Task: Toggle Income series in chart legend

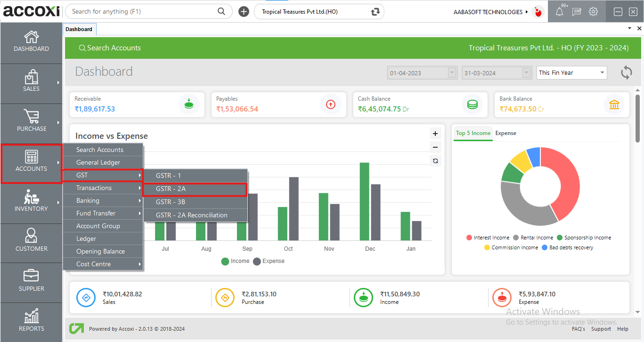Action: (x=235, y=261)
